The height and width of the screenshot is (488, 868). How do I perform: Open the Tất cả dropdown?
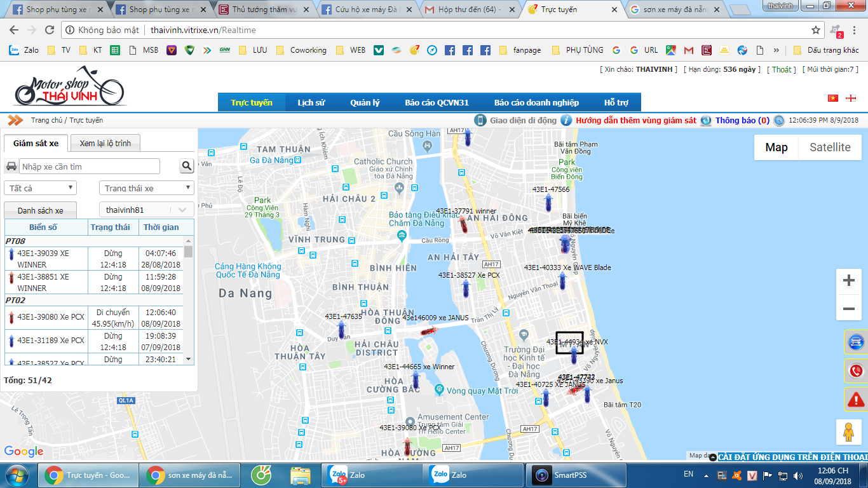coord(40,188)
